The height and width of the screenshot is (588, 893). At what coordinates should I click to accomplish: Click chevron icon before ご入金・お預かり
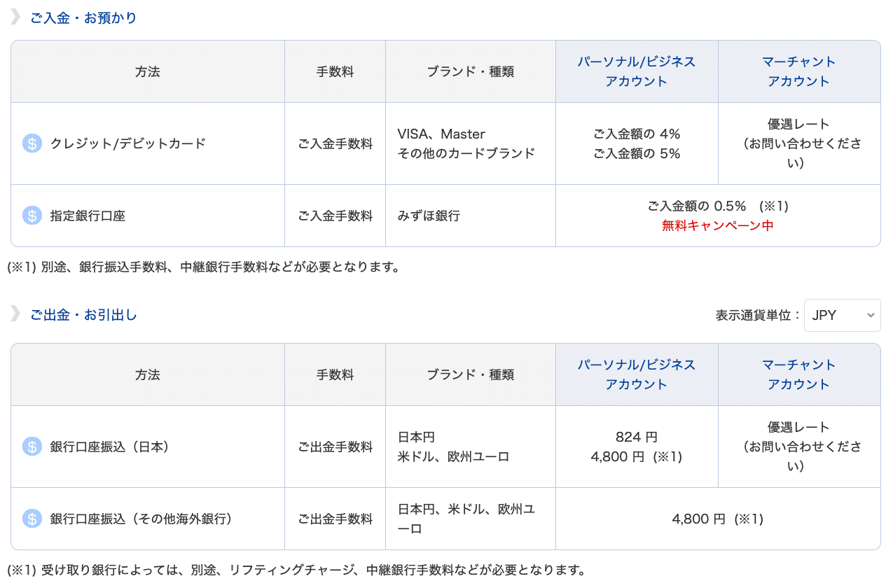(15, 17)
